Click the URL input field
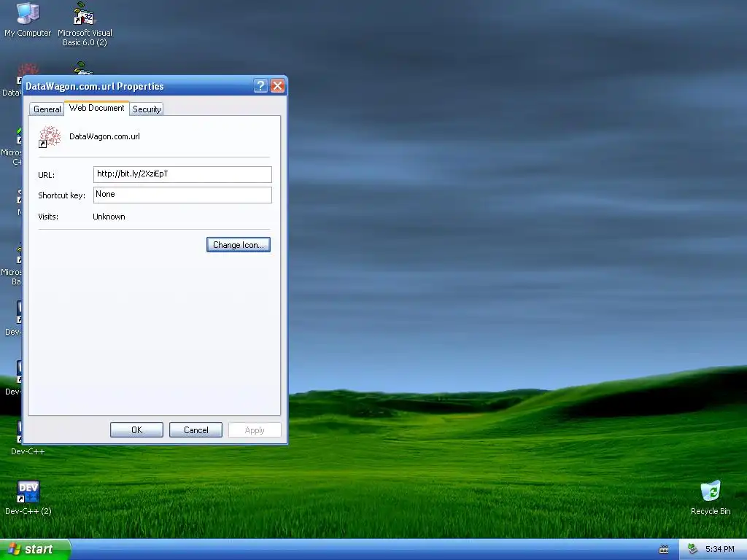The height and width of the screenshot is (560, 747). click(182, 174)
